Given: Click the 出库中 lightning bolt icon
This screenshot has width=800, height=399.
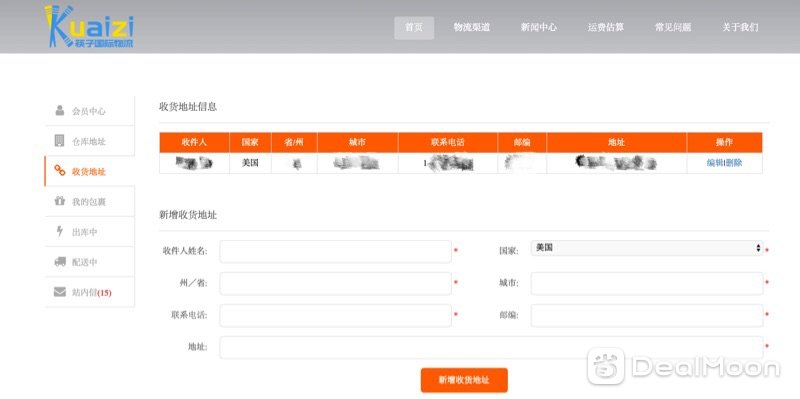Looking at the screenshot, I should [x=60, y=231].
